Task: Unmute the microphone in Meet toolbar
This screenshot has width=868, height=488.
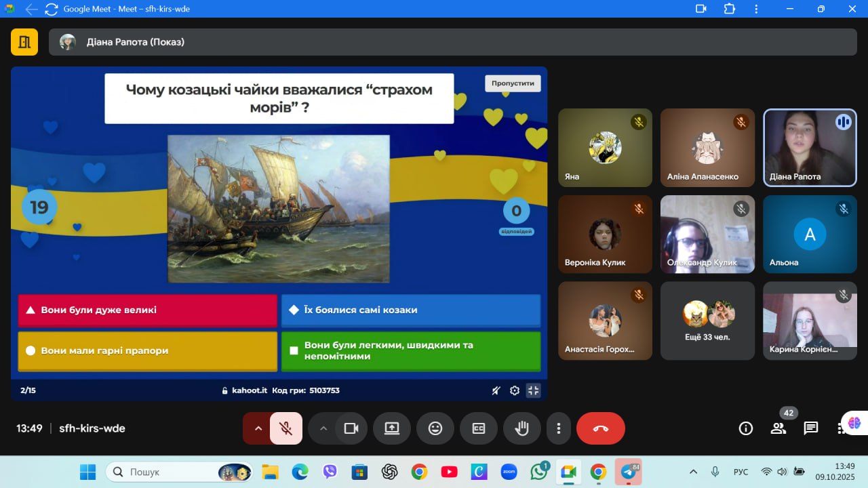Action: point(286,428)
